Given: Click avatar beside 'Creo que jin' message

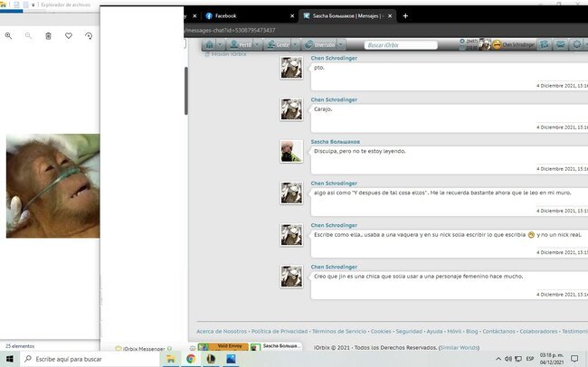Looking at the screenshot, I should [x=291, y=277].
